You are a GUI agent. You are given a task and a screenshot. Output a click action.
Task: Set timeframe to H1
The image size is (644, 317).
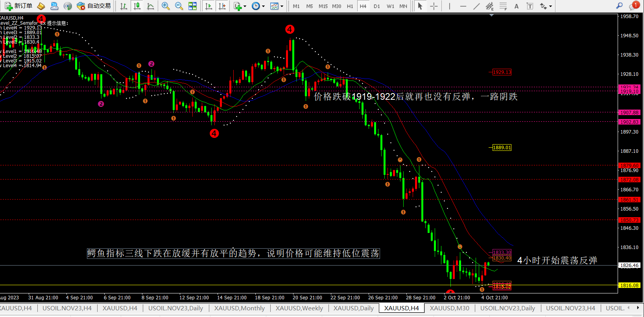coord(350,6)
